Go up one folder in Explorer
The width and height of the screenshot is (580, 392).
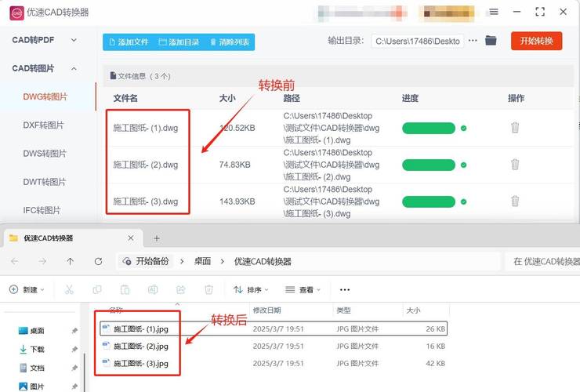[x=71, y=261]
